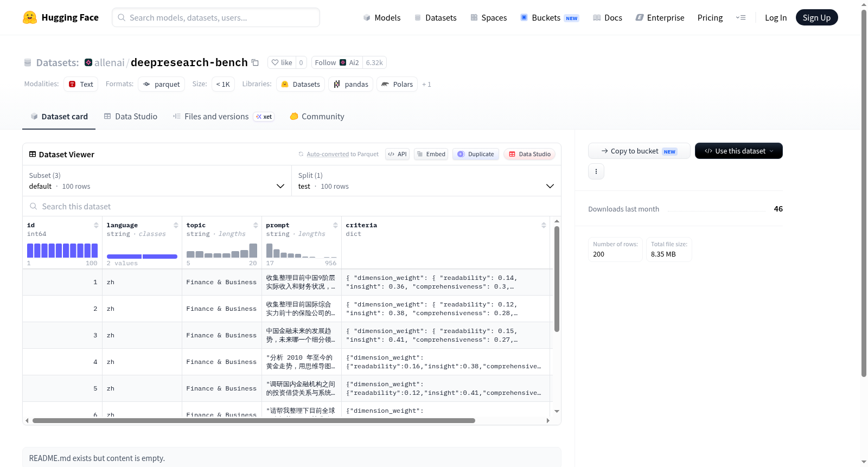Expand the Subset default dropdown
Image resolution: width=868 pixels, height=467 pixels.
(x=157, y=181)
